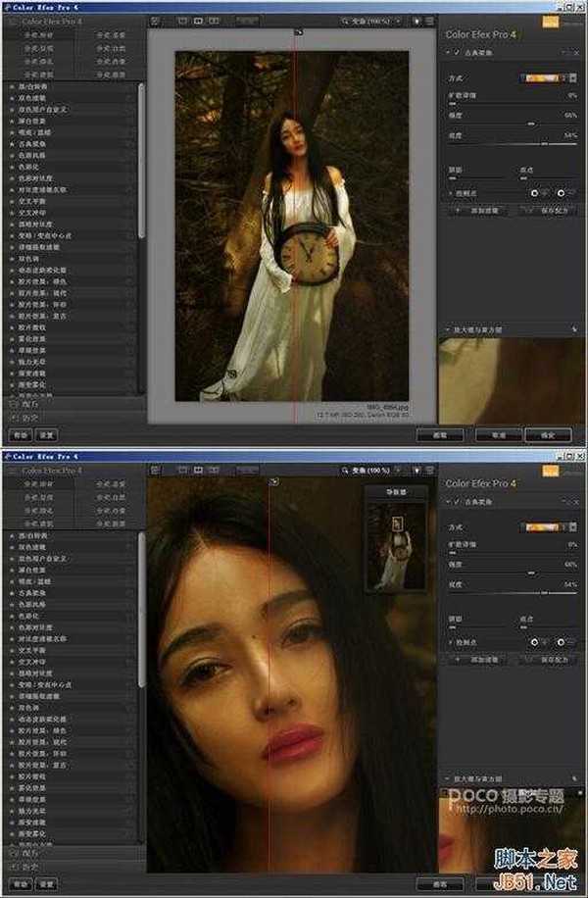
Task: Select first category tab in top window filter categories
Action: (x=38, y=35)
